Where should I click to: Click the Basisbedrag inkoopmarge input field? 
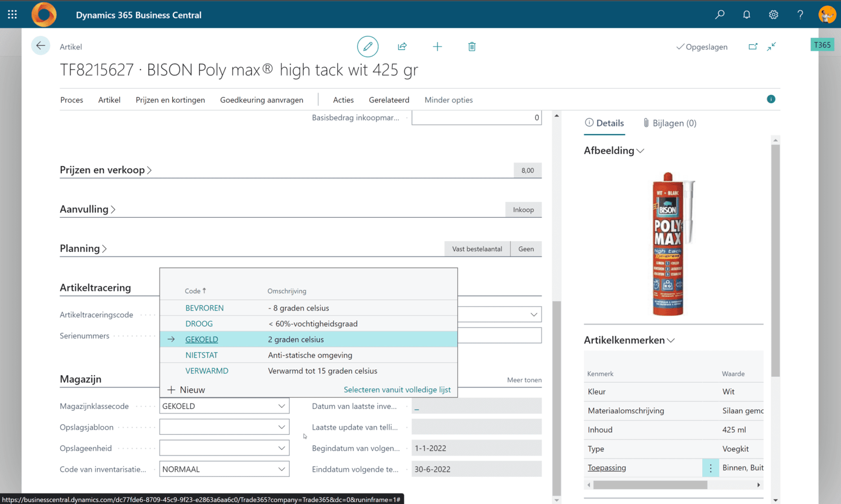(477, 118)
